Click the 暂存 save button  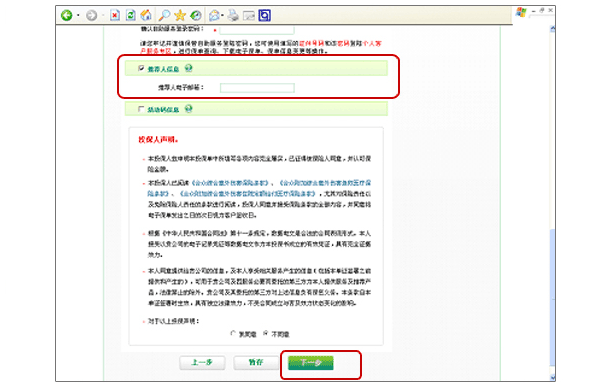click(x=256, y=363)
